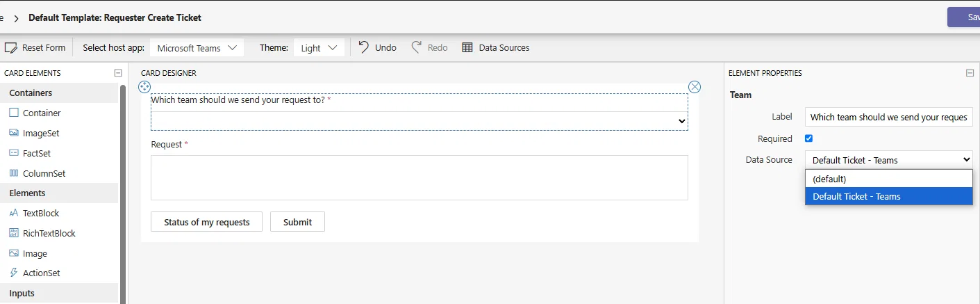Select the FactSet element icon
Screen dimensions: 980x304
pyautogui.click(x=14, y=153)
